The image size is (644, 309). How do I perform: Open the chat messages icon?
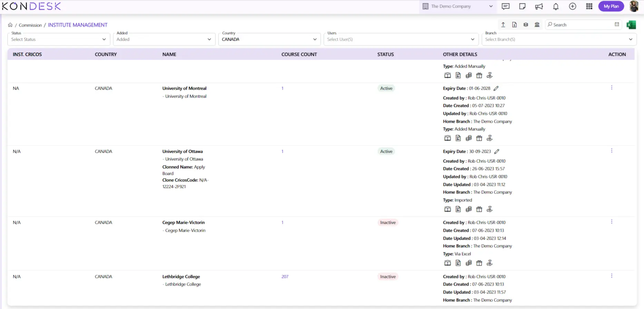(506, 6)
